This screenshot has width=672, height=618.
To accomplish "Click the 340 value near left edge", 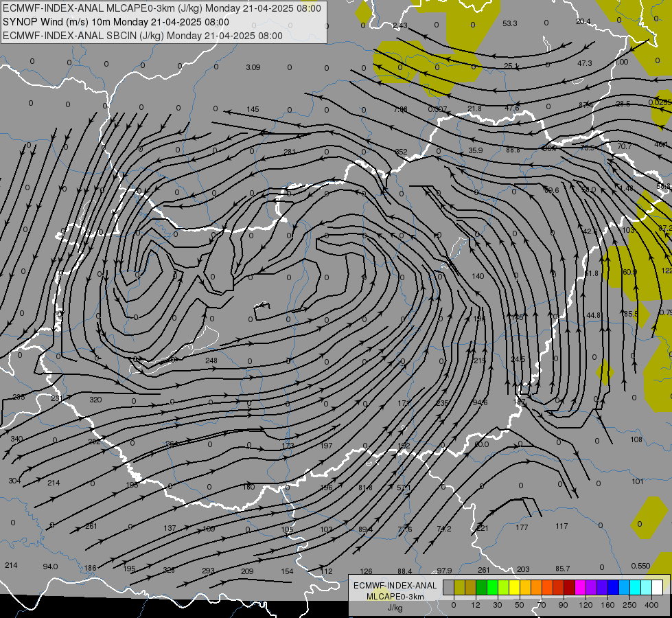I will click(x=16, y=439).
